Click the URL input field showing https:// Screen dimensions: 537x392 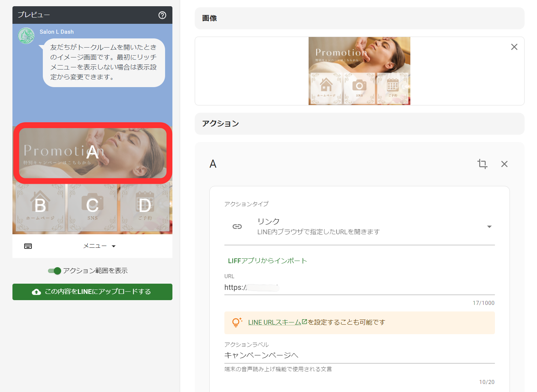293,288
